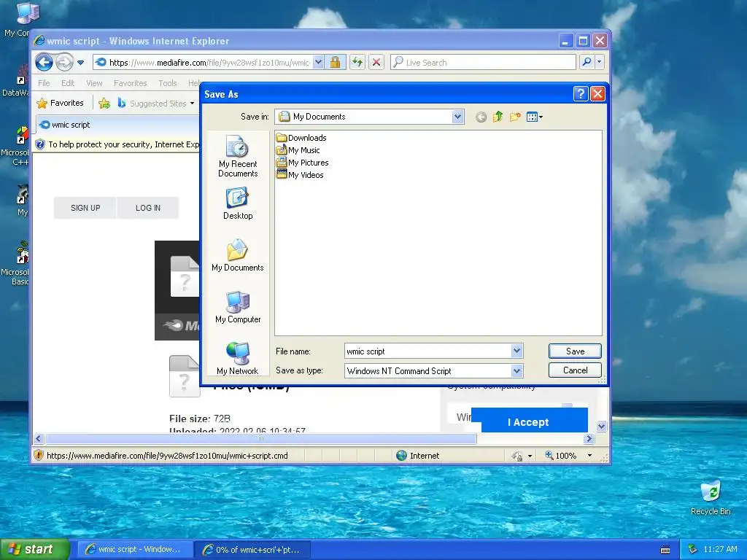Click the Add to Favorites Bar icon
Image resolution: width=747 pixels, height=560 pixels.
pyautogui.click(x=104, y=103)
